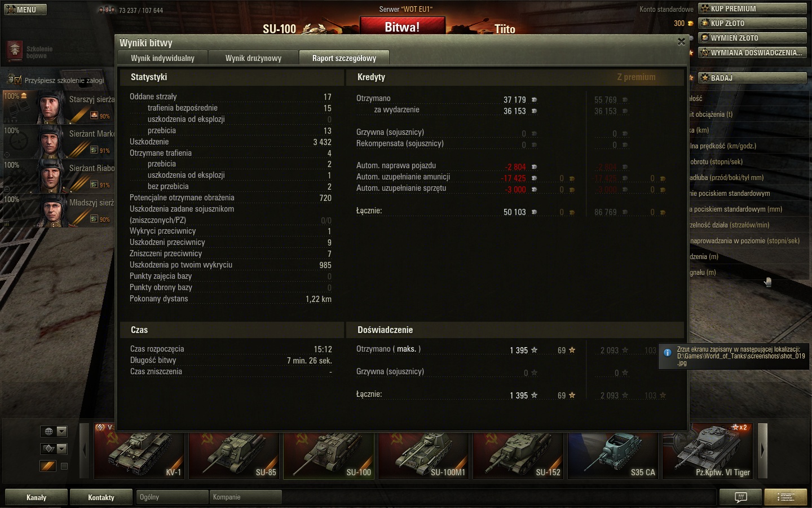Click the gold coins icon near 300

point(690,24)
